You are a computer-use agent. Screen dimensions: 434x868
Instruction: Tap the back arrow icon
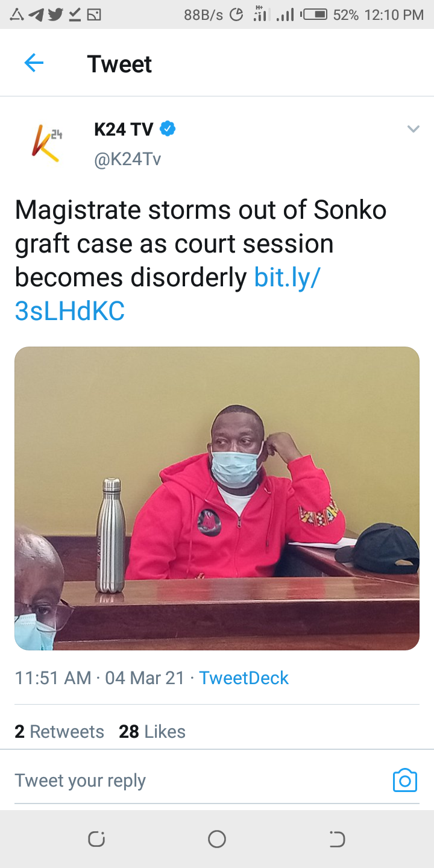click(34, 63)
